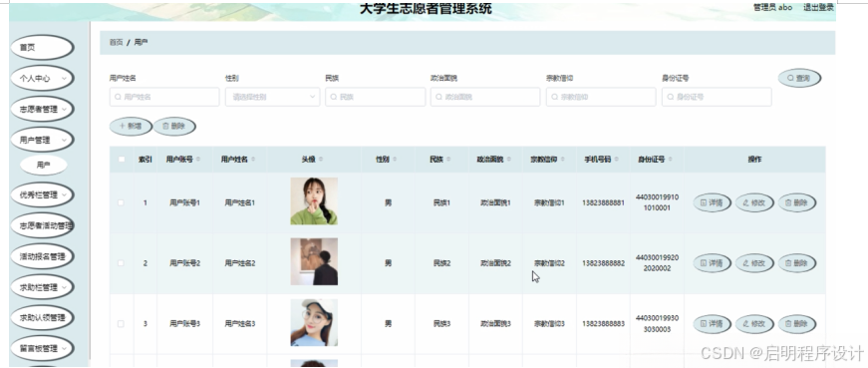Click avatar photo of 用户姓名3
This screenshot has height=368, width=868.
(314, 322)
